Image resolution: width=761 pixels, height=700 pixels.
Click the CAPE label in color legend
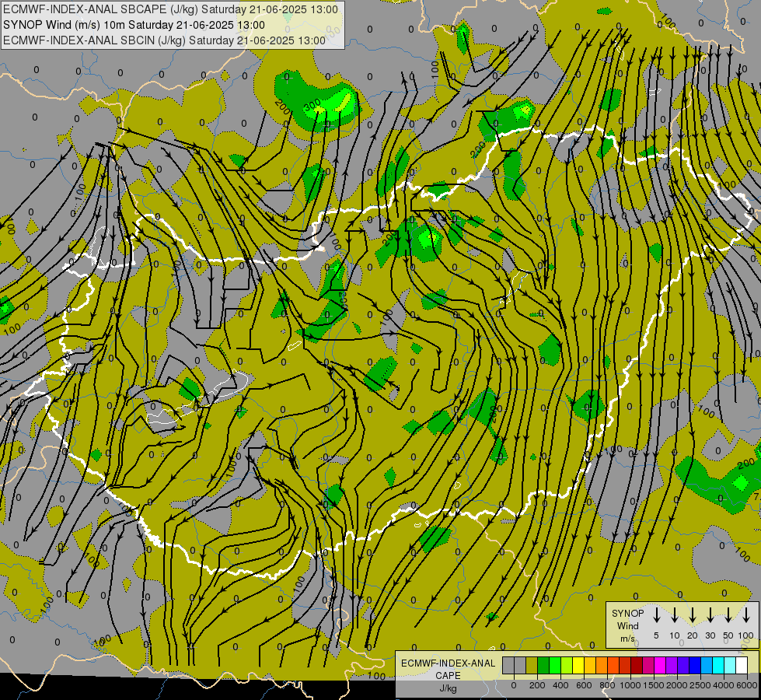tap(448, 676)
